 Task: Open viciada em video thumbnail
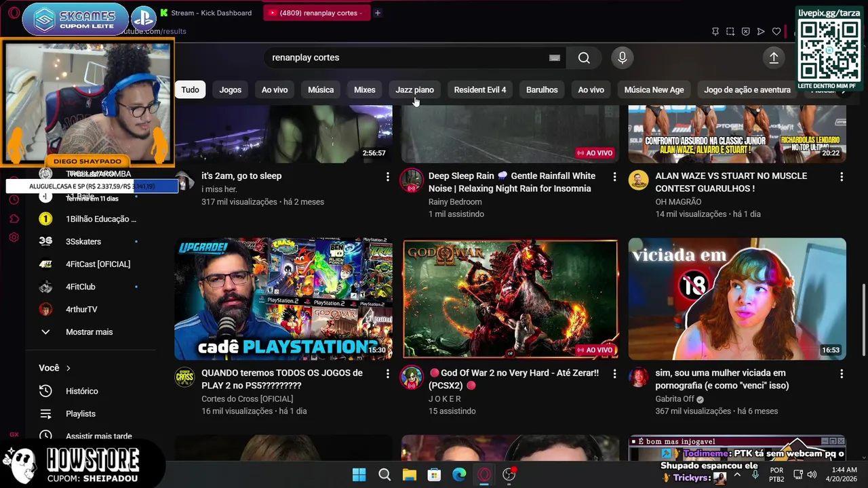(x=737, y=298)
